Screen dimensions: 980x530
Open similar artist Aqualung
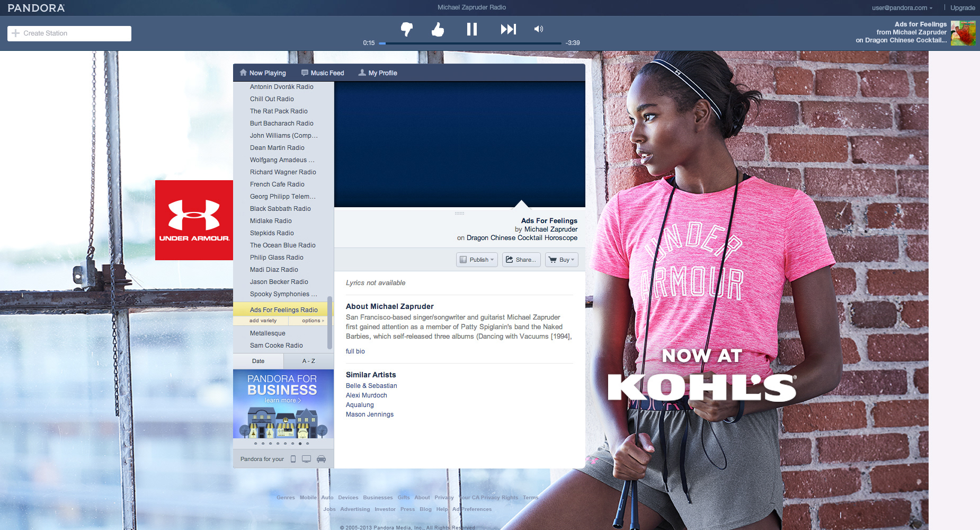click(x=360, y=405)
